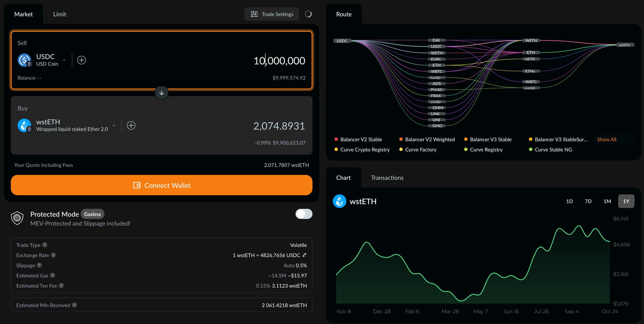Viewport: 644px width, 324px height.
Task: Flip exchange rate direction icon
Action: [x=305, y=255]
